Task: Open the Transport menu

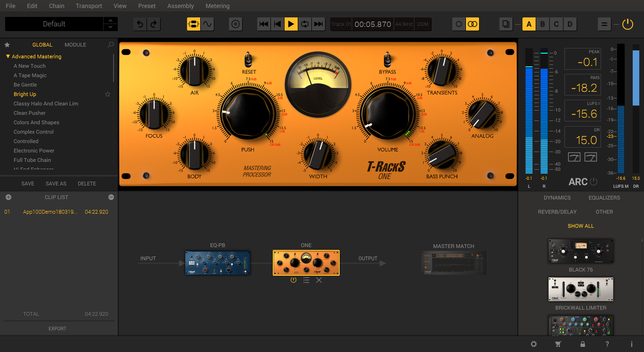Action: pyautogui.click(x=89, y=6)
